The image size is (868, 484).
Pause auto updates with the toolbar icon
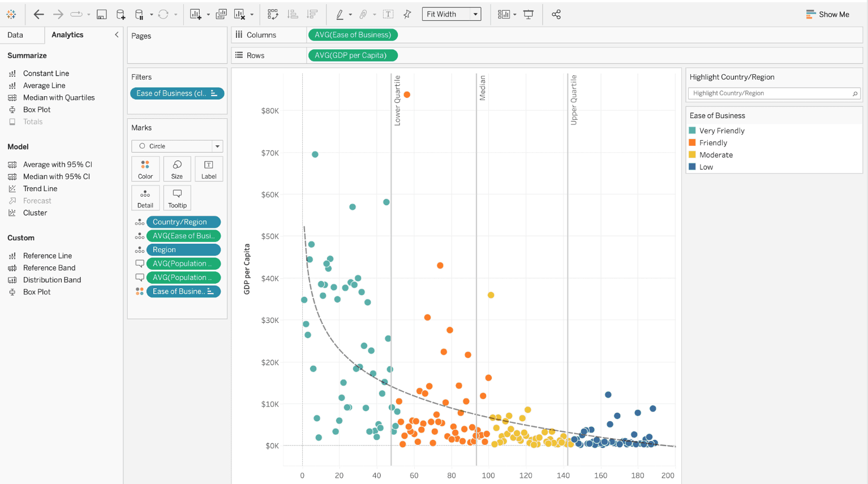pos(139,14)
